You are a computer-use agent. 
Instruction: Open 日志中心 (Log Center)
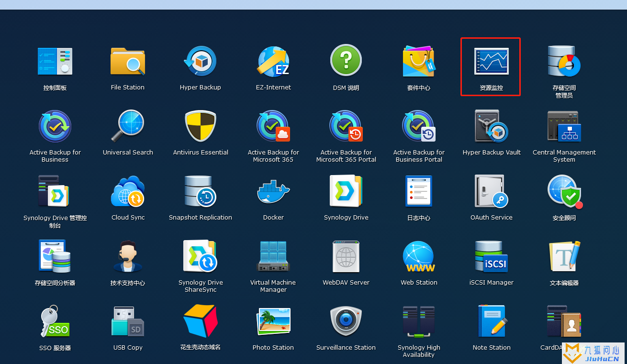[x=419, y=191]
